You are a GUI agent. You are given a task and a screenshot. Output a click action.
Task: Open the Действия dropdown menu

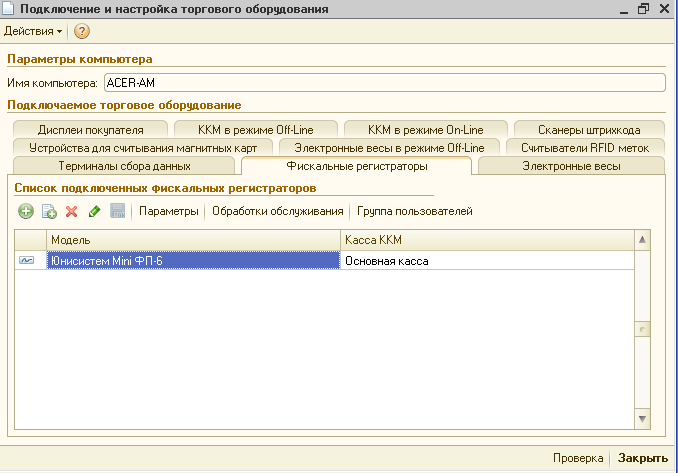click(33, 31)
